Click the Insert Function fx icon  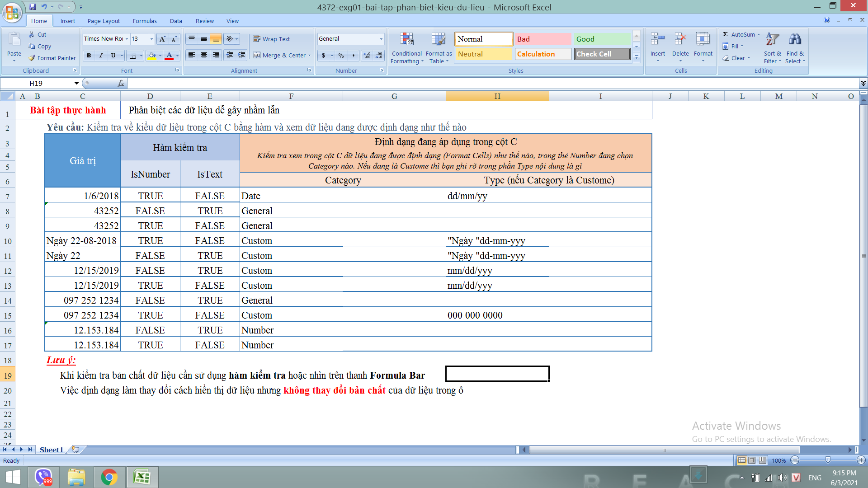tap(121, 83)
